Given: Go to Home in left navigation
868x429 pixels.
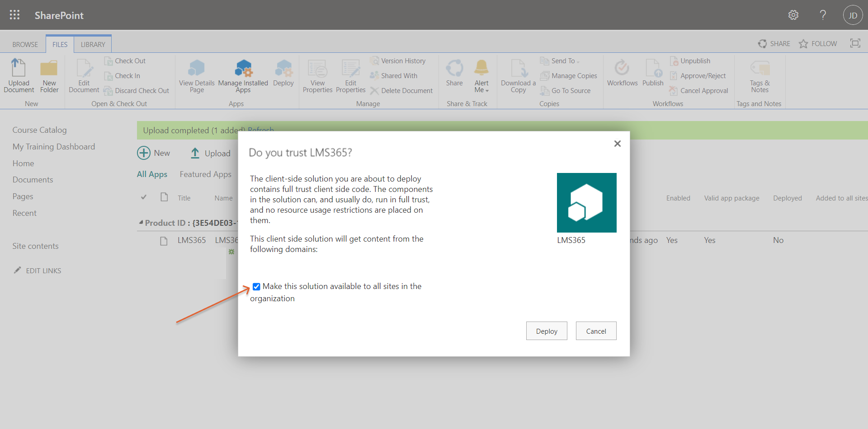Looking at the screenshot, I should pos(23,163).
